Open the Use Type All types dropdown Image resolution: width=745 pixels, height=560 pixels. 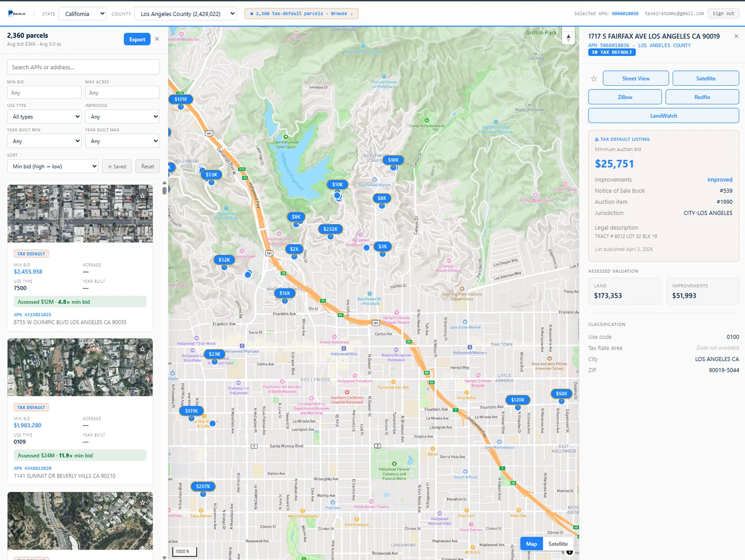44,117
